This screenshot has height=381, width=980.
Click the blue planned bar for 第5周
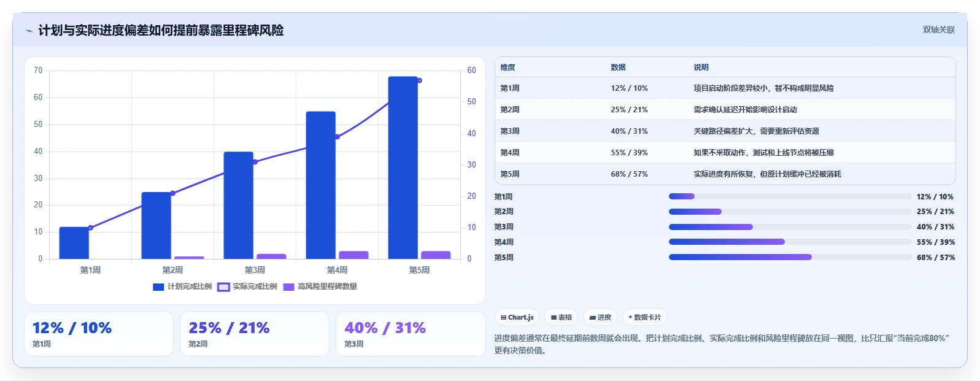tap(403, 167)
